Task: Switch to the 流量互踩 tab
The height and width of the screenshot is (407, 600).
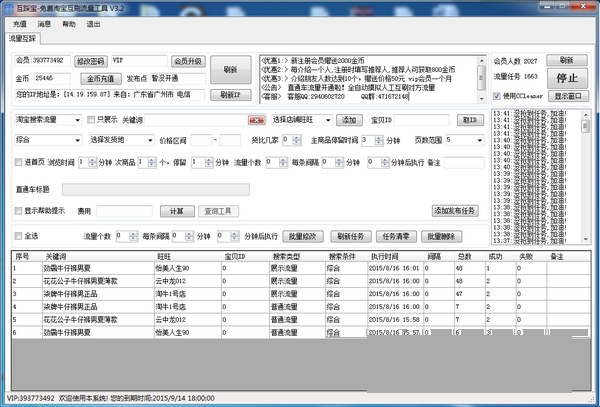Action: point(22,38)
